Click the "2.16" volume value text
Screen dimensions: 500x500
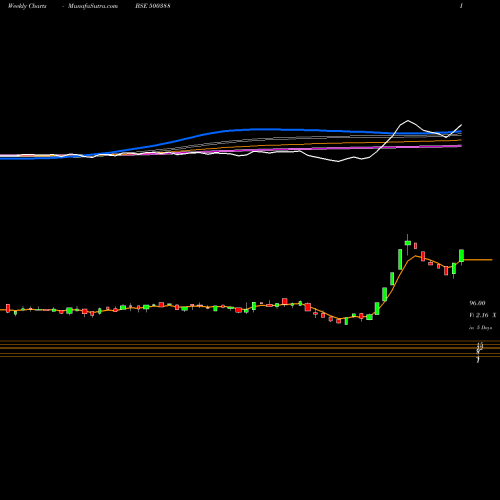coord(482,315)
